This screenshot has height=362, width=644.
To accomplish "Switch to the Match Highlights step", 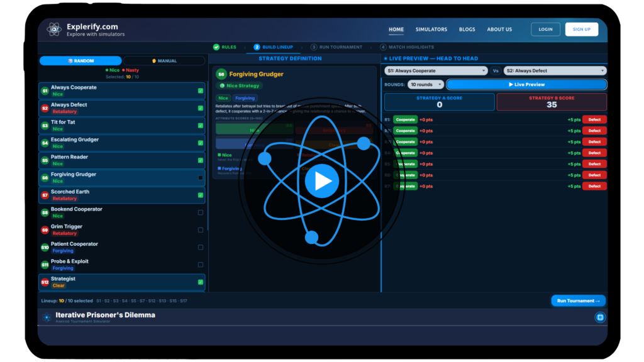I will 407,47.
